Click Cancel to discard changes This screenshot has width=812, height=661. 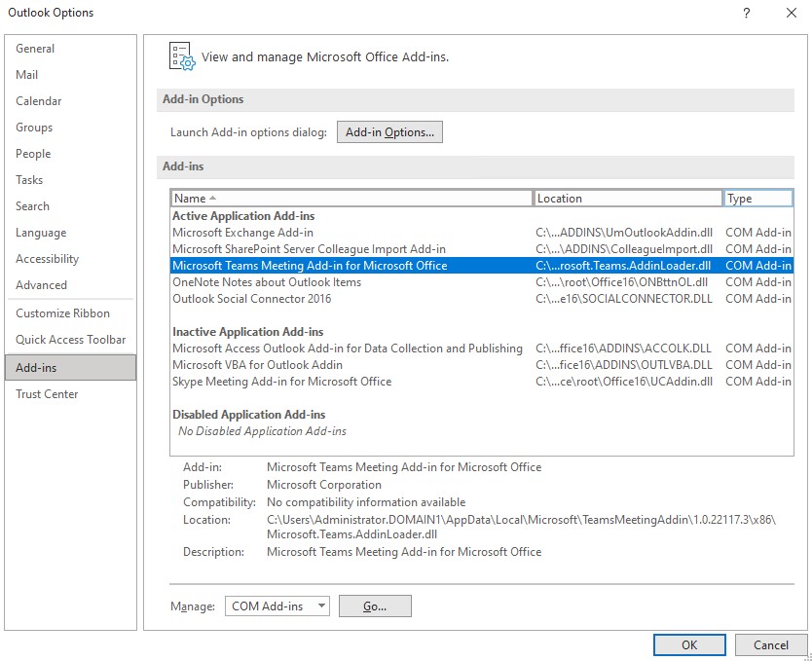771,645
